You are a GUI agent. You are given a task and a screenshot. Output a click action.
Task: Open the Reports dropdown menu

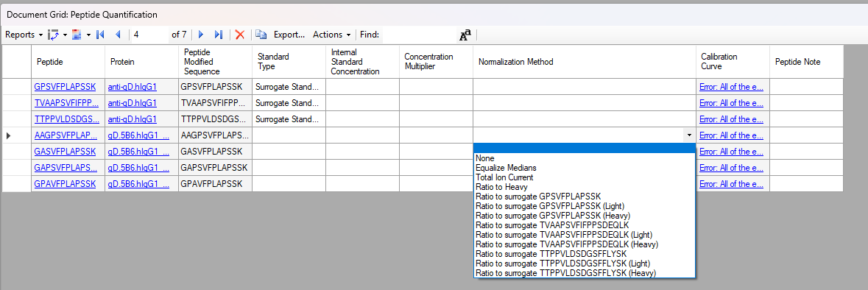24,35
